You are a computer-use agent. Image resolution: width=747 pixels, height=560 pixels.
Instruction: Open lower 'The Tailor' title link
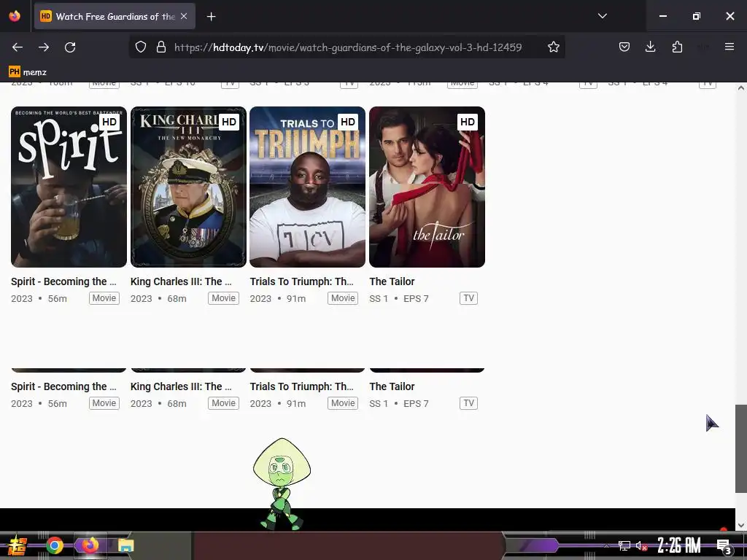click(392, 386)
